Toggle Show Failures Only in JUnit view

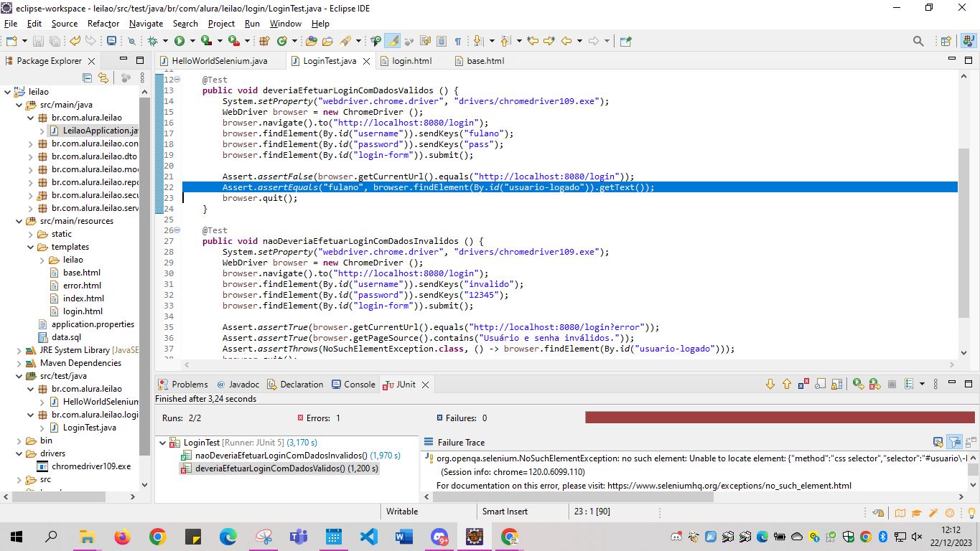tap(804, 385)
